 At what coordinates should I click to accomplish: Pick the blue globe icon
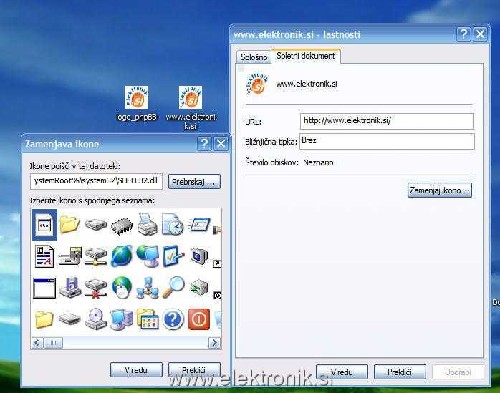(x=122, y=256)
